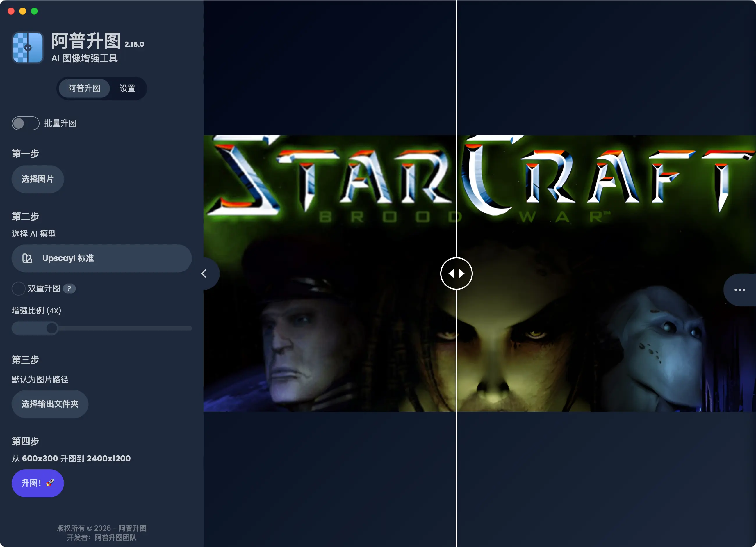Start upscaling with the 升图! button
This screenshot has height=547, width=756.
point(38,483)
